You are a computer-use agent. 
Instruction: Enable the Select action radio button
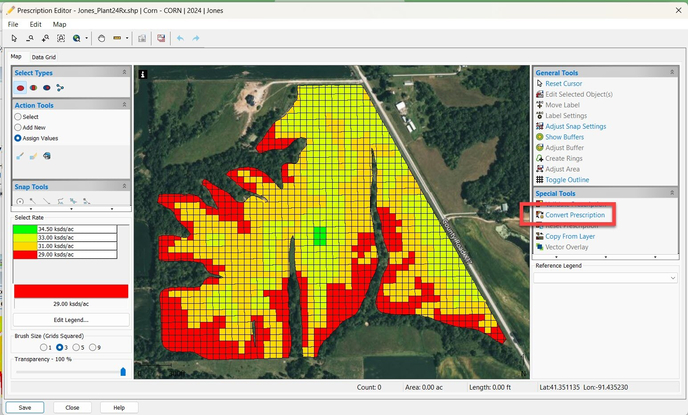pyautogui.click(x=18, y=117)
